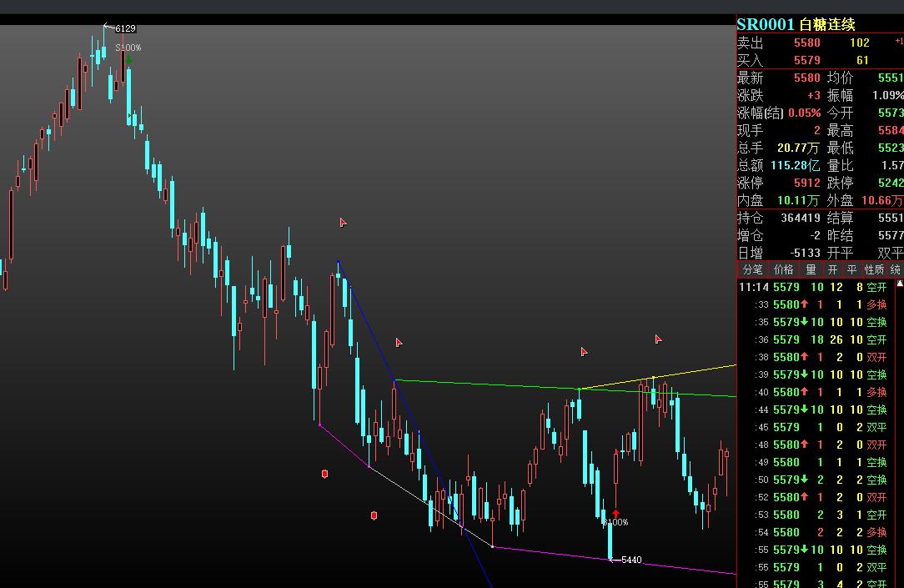Select the :53 tick row time
This screenshot has width=904, height=588.
(x=761, y=515)
